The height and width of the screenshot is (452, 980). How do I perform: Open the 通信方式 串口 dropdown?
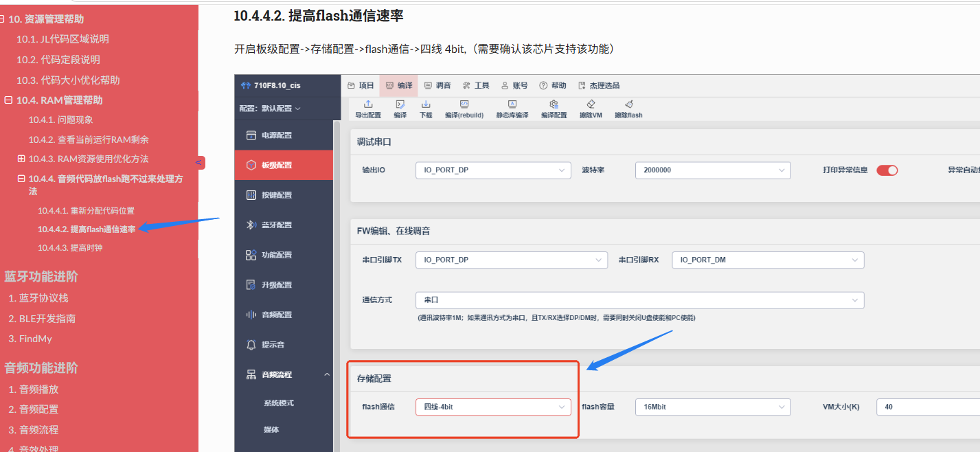[x=639, y=300]
